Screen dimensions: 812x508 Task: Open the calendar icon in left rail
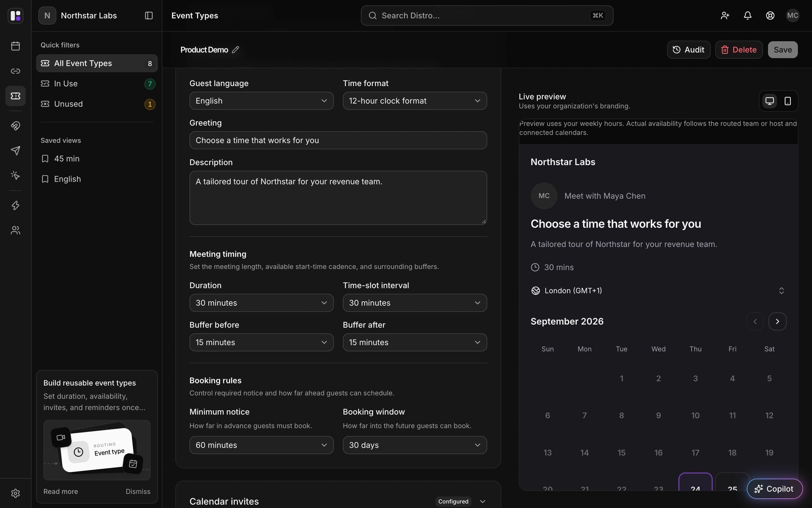pos(16,46)
